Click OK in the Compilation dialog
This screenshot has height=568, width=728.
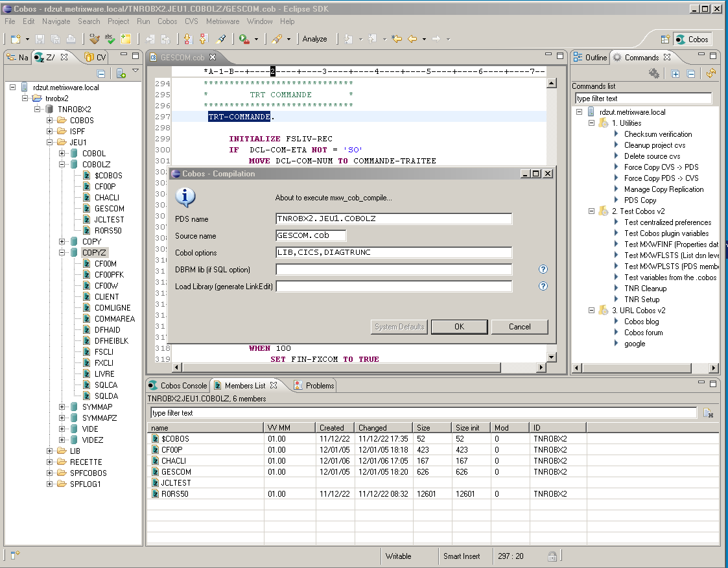click(459, 327)
